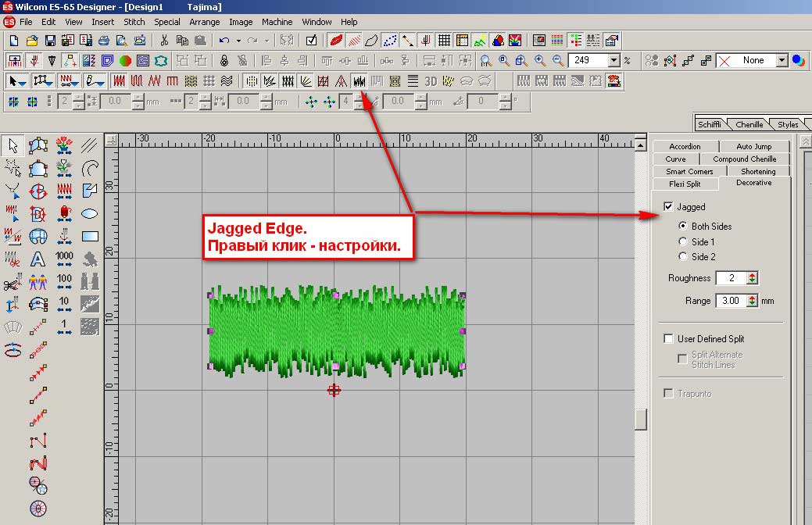
Task: Tick the checkbox toolbar icon near undo
Action: (311, 41)
